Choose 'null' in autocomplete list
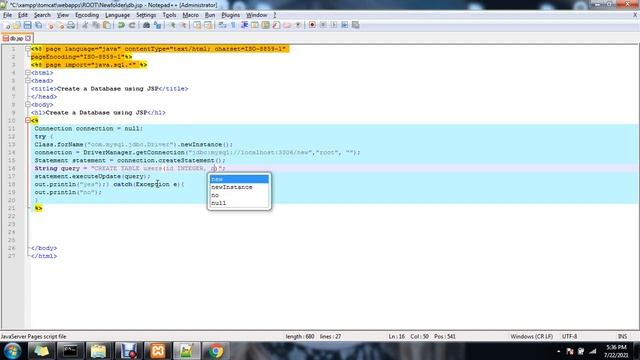The height and width of the screenshot is (360, 640). click(239, 203)
